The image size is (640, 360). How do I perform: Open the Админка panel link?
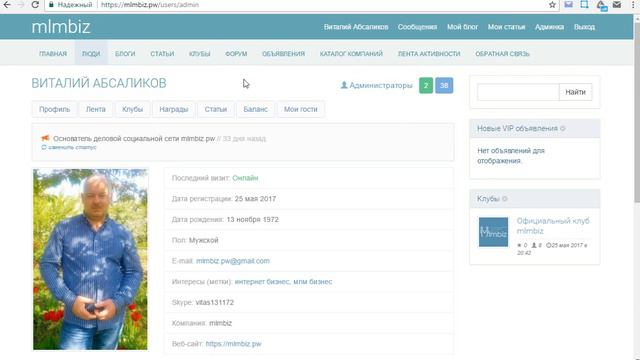[x=549, y=27]
